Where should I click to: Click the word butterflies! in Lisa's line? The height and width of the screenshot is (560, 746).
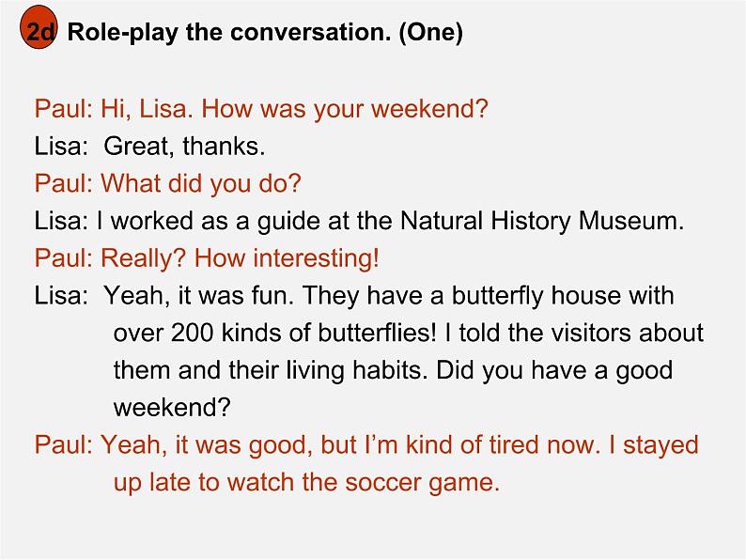[377, 333]
